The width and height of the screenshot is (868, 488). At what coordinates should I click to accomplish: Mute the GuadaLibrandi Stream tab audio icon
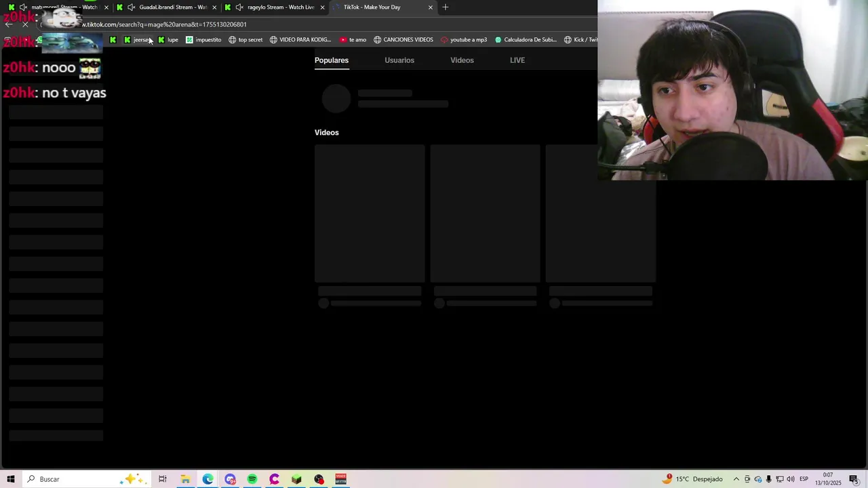pyautogui.click(x=131, y=7)
